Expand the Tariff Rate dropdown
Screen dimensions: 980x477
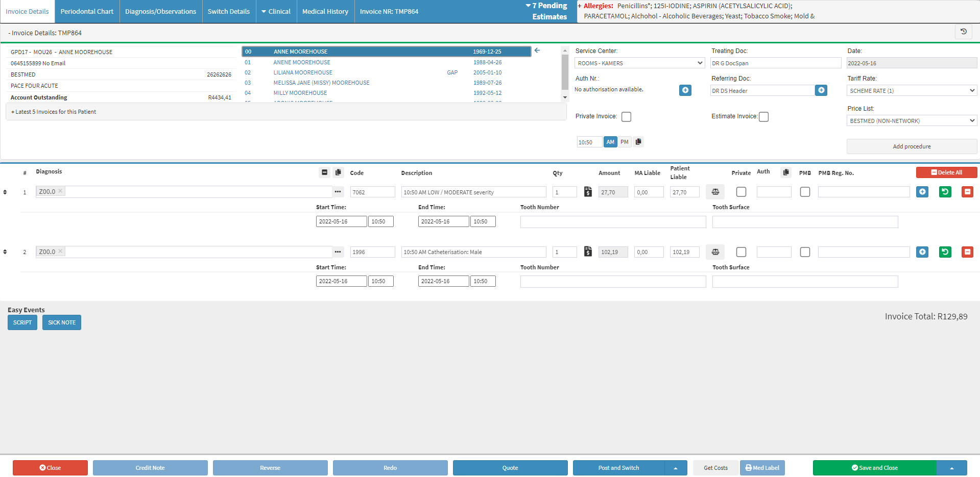click(x=911, y=91)
